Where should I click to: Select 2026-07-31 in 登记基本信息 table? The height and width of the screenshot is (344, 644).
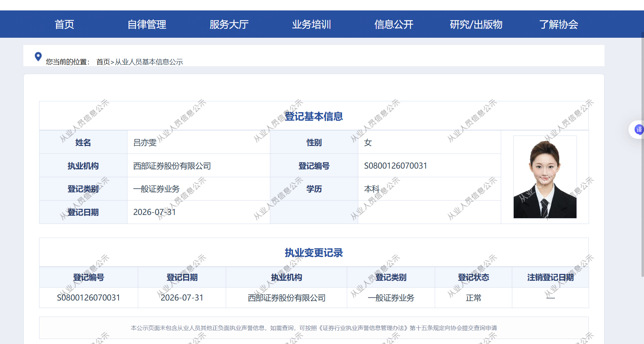click(x=154, y=212)
